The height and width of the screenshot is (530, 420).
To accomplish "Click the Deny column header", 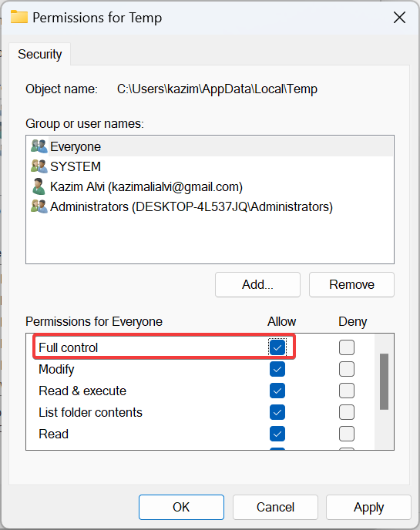I will (353, 321).
